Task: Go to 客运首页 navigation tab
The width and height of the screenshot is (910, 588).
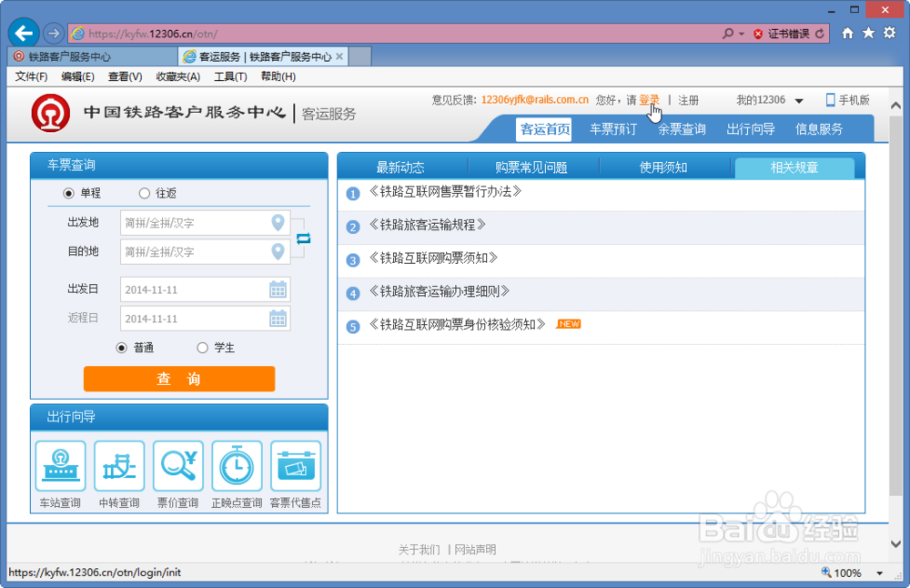Action: point(545,129)
